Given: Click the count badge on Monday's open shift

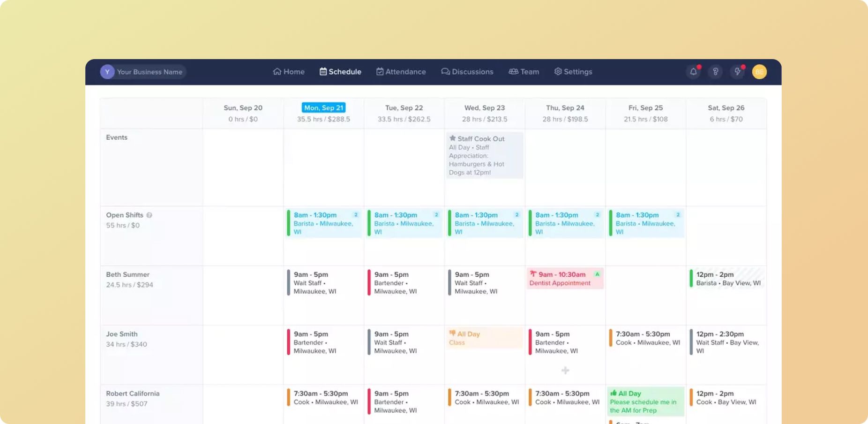Looking at the screenshot, I should tap(356, 215).
